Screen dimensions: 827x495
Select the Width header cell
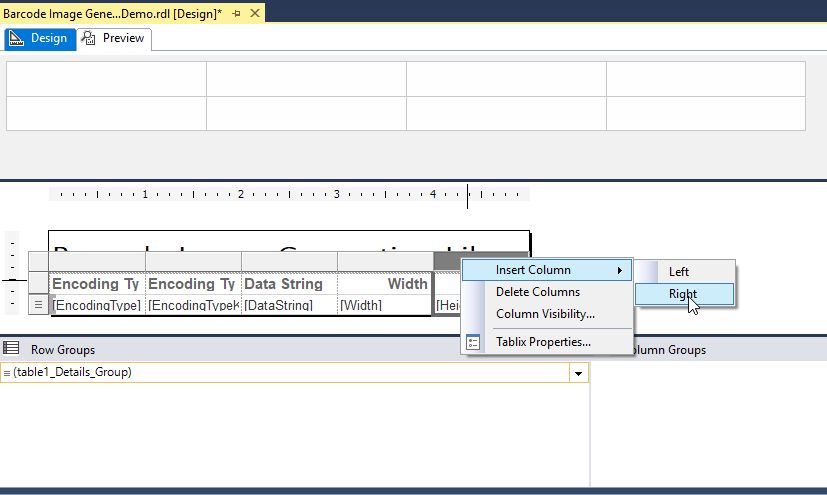[384, 284]
